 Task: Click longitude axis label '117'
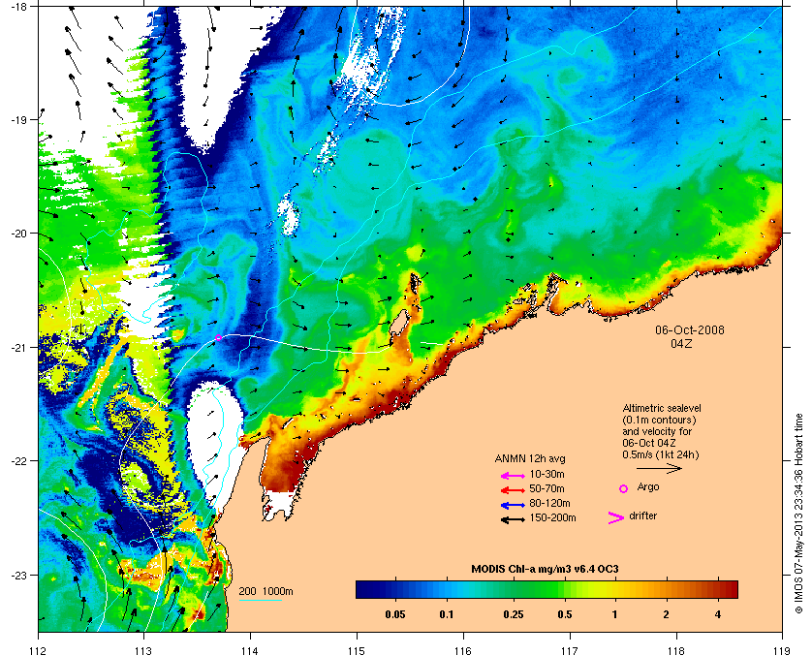click(x=570, y=651)
